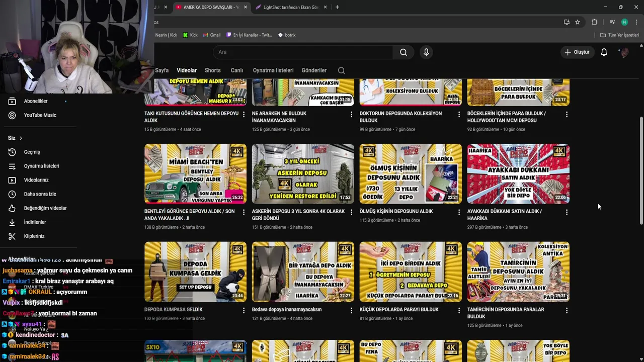644x362 pixels.
Task: Open the Kick bookmark
Action: click(190, 35)
